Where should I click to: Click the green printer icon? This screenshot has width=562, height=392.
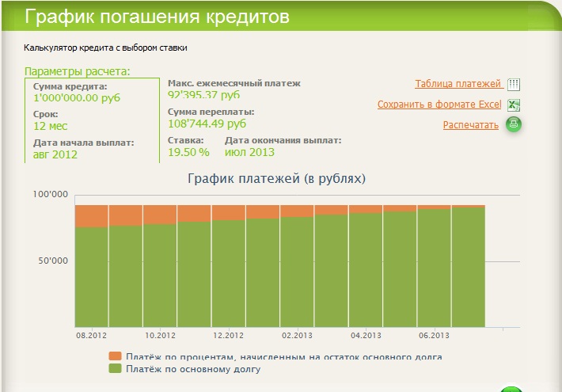(x=513, y=124)
